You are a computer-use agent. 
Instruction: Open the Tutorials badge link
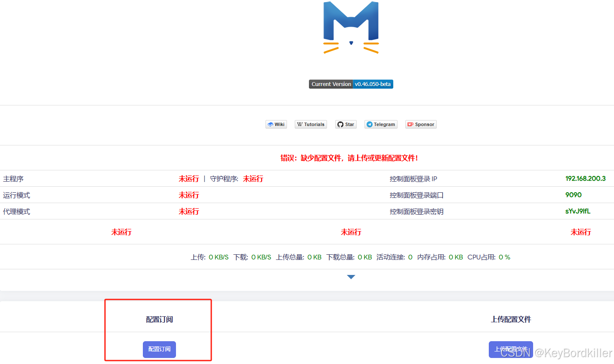coord(311,124)
